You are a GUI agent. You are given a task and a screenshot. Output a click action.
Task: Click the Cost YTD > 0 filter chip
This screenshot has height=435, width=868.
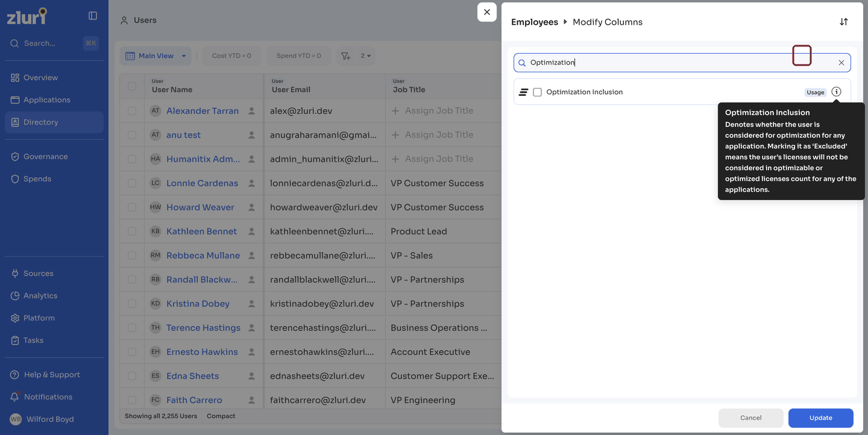coord(231,56)
